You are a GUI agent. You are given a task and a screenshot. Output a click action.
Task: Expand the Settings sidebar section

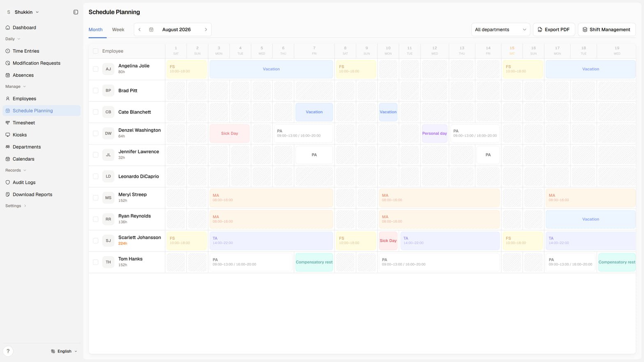tap(16, 206)
